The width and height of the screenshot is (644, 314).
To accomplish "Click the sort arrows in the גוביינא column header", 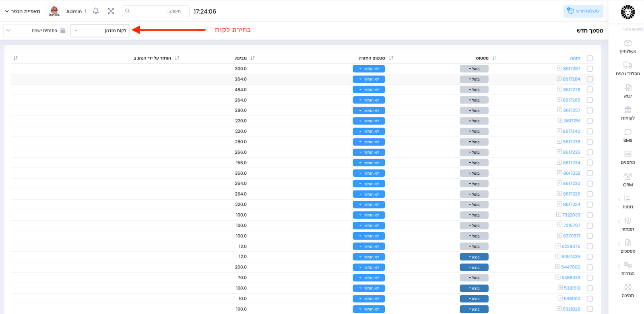I will point(177,58).
